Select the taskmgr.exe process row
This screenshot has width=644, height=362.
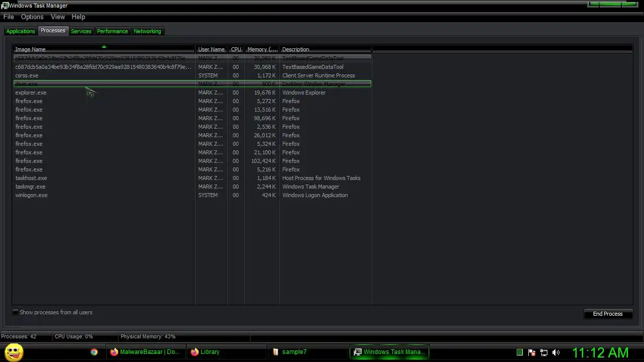click(192, 187)
